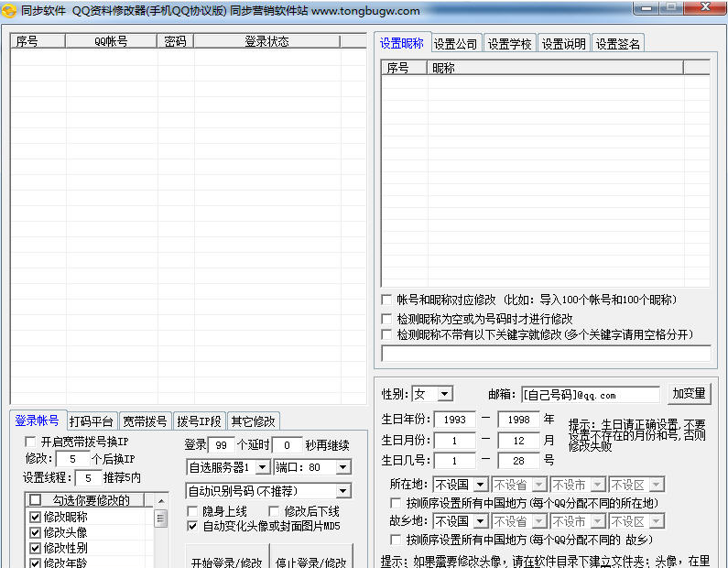Image resolution: width=728 pixels, height=568 pixels.
Task: Uncheck 修改性别 in the list
Action: pos(35,548)
